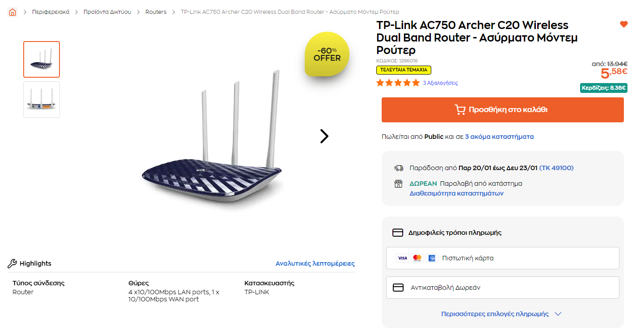Click the five-star rating icons

(x=398, y=83)
